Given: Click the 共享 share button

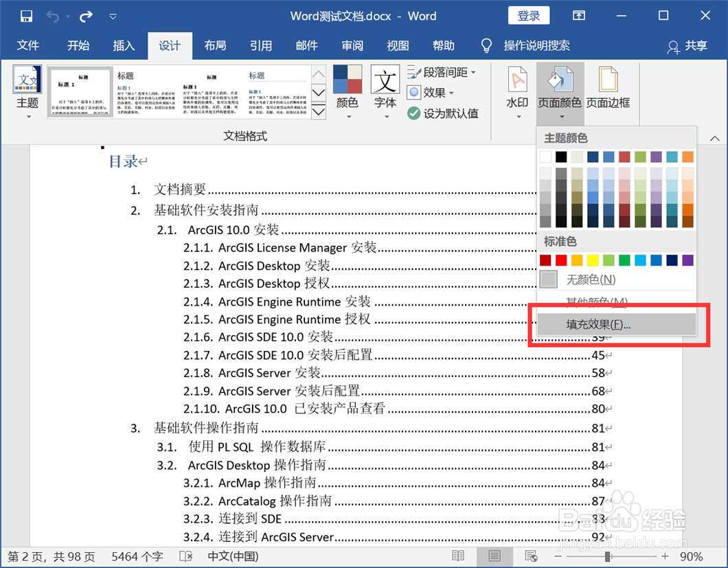Looking at the screenshot, I should pos(687,45).
